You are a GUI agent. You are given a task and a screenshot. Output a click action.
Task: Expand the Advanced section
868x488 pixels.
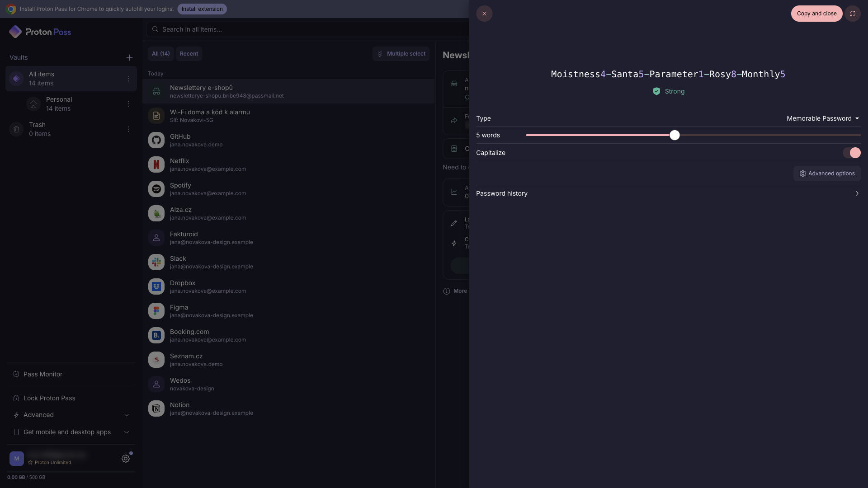[71, 415]
